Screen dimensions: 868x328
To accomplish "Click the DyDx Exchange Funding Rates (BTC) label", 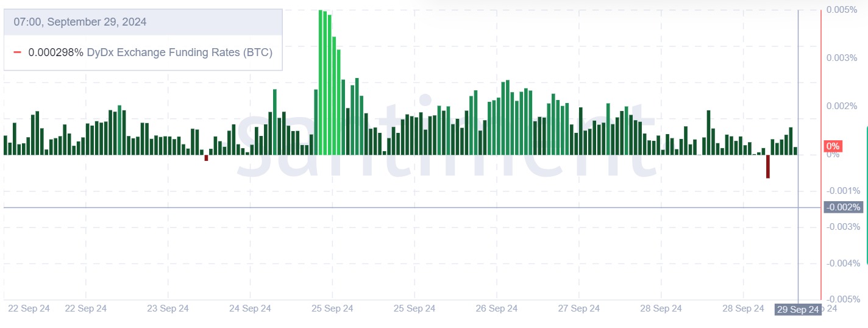I will click(180, 52).
